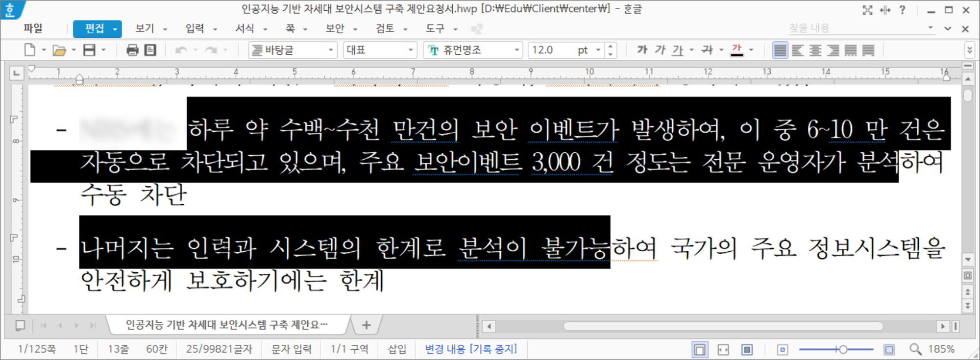Redo the last undone action

pyautogui.click(x=211, y=50)
